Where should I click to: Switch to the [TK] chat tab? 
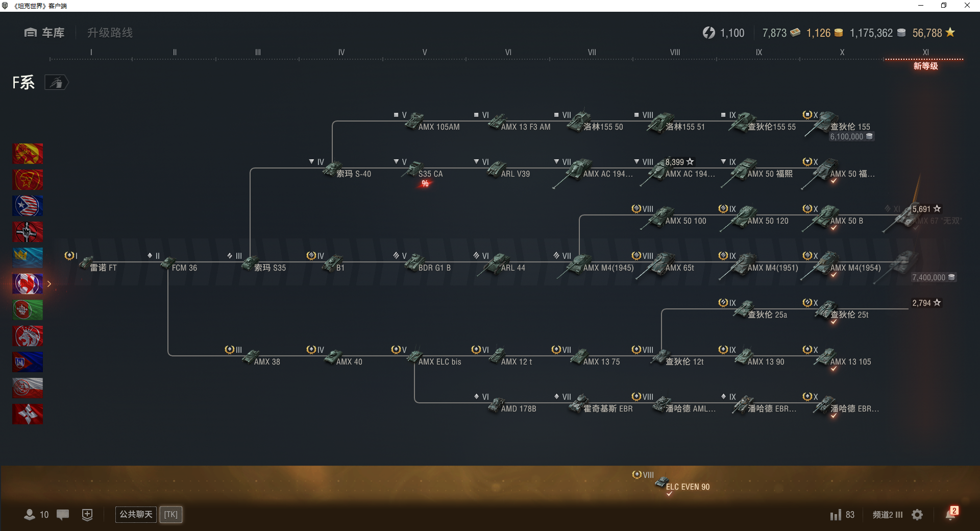point(171,514)
